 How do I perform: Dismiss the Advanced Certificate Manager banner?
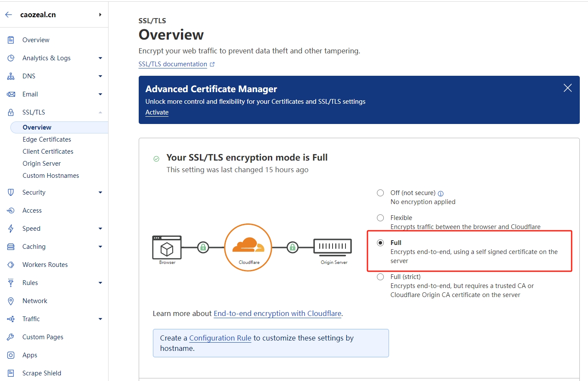click(x=567, y=87)
